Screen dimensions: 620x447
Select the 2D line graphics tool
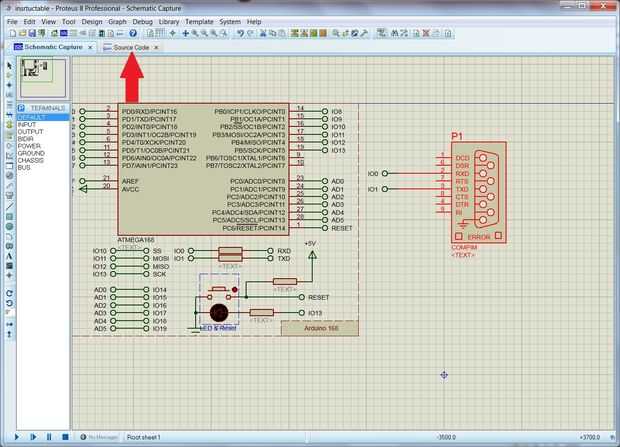pos(9,206)
